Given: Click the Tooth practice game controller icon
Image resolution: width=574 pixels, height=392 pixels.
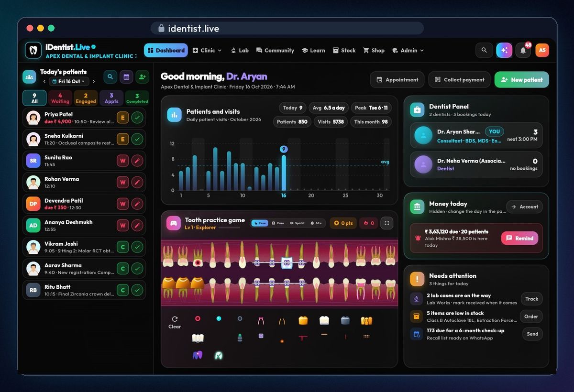Looking at the screenshot, I should (173, 223).
